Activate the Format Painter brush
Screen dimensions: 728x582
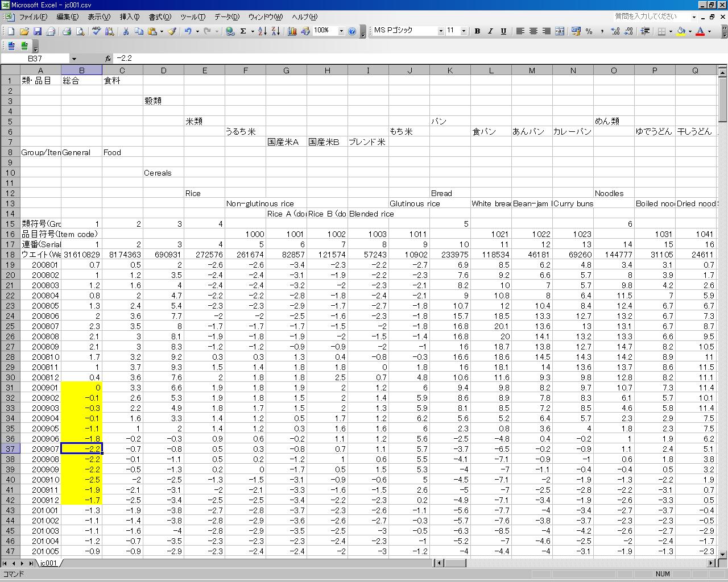tap(172, 31)
